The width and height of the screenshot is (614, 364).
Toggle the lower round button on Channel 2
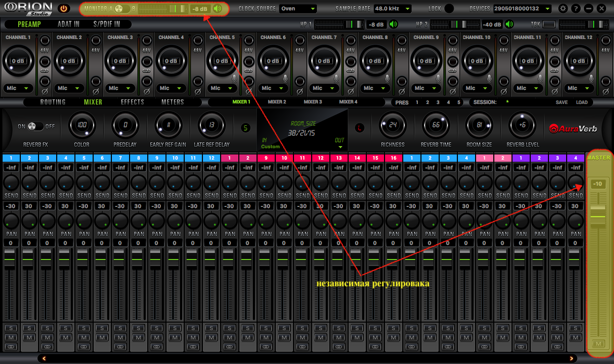tap(96, 82)
